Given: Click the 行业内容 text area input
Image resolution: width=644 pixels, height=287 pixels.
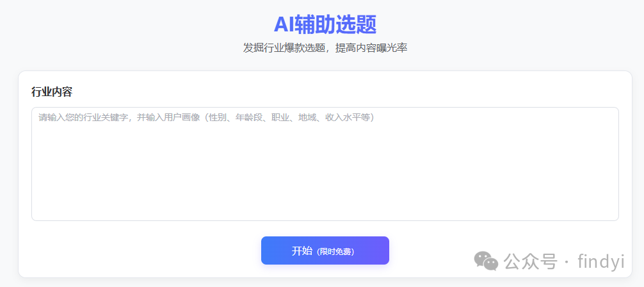Looking at the screenshot, I should [325, 164].
